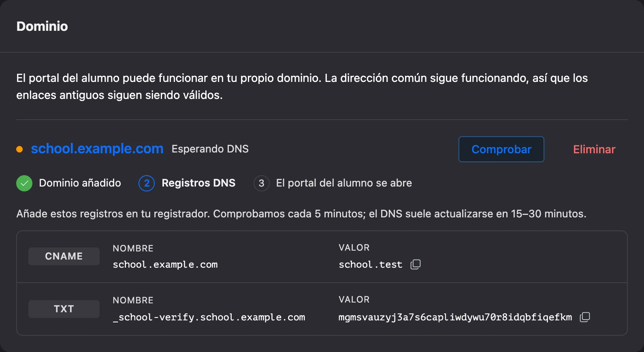The height and width of the screenshot is (352, 644).
Task: Click the CNAME record type badge
Action: click(64, 256)
